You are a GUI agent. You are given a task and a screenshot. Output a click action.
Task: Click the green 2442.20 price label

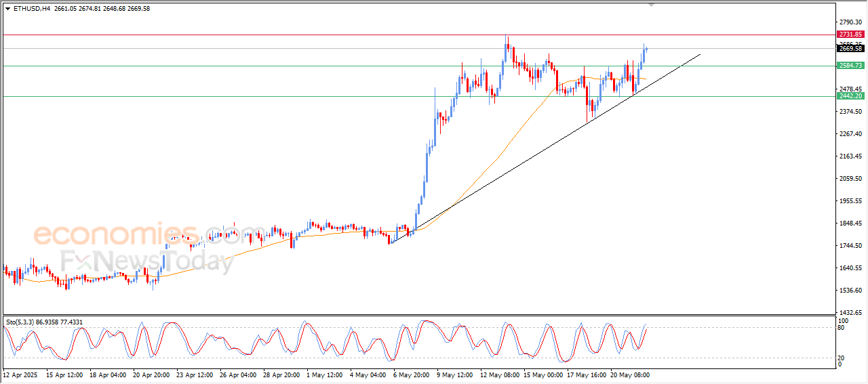tap(850, 96)
